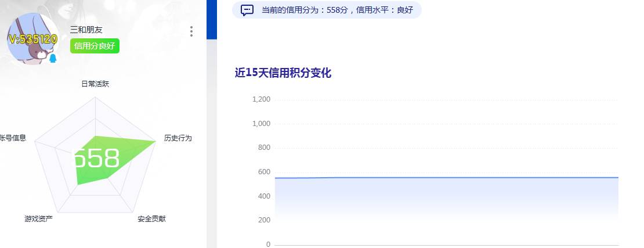The width and height of the screenshot is (644, 248).
Task: Select the 日常活跃 radar axis label
Action: (x=95, y=84)
